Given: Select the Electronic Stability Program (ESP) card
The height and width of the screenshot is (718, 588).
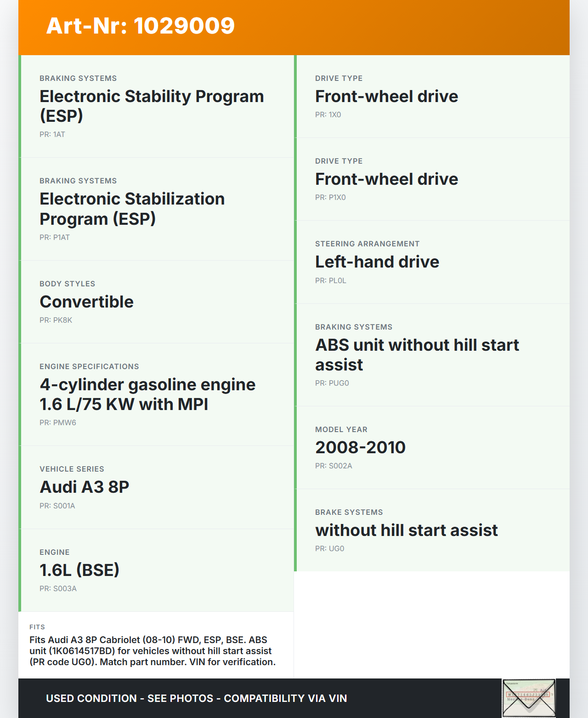Looking at the screenshot, I should tap(156, 106).
